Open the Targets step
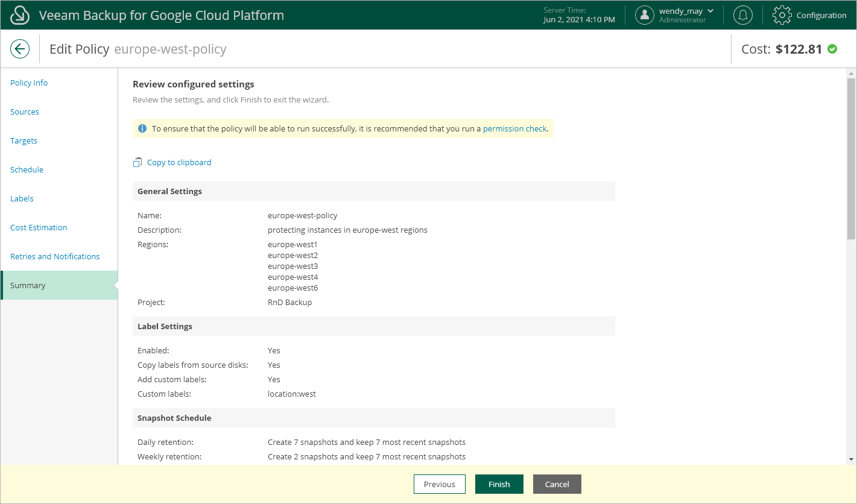The width and height of the screenshot is (857, 504). (24, 140)
